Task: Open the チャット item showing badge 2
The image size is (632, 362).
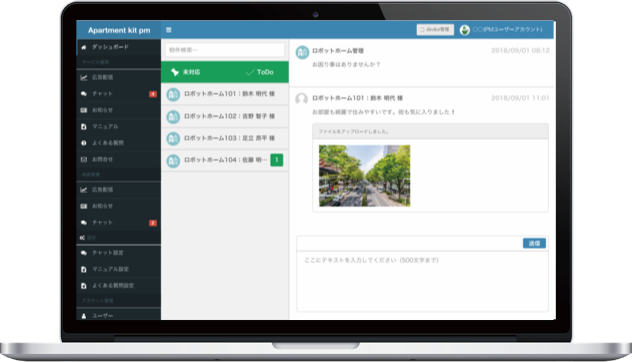Action: [x=118, y=223]
